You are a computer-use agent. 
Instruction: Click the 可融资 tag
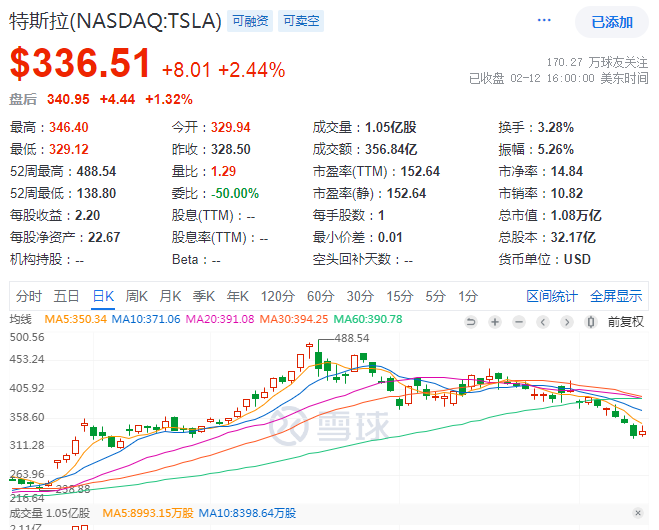click(250, 21)
